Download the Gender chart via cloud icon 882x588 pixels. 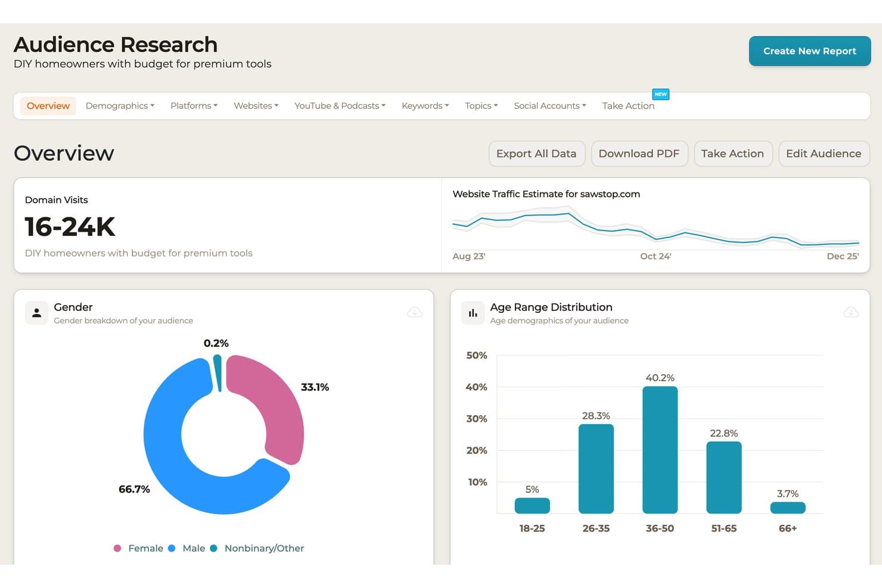click(x=415, y=312)
